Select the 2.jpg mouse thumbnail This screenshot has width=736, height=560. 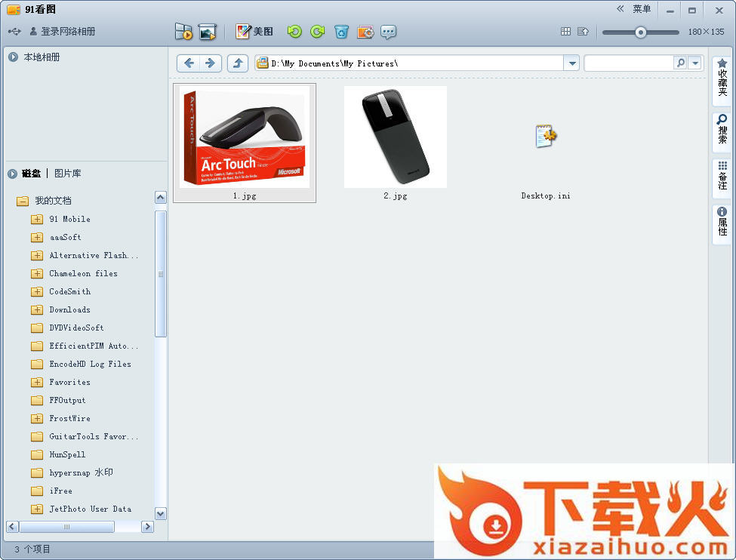click(x=396, y=137)
